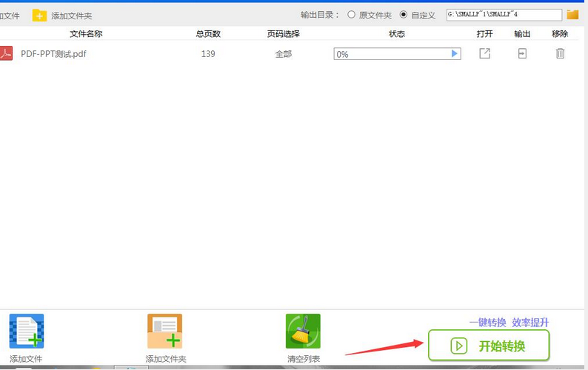Click the 开始转换 button

click(489, 346)
